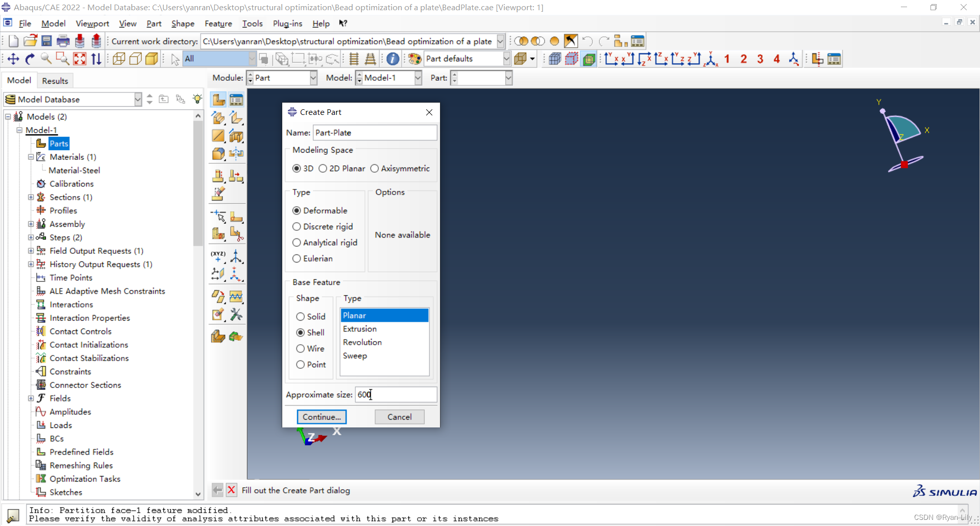
Task: Select Material-Steel in the model tree
Action: pos(75,171)
